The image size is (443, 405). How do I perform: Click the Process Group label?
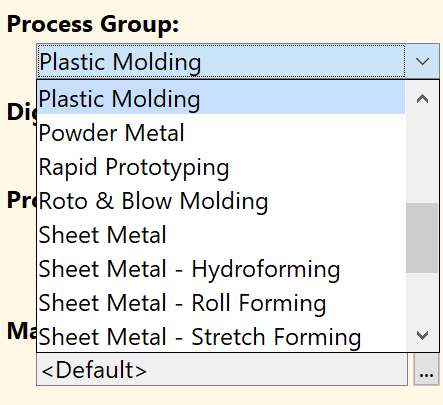point(93,24)
